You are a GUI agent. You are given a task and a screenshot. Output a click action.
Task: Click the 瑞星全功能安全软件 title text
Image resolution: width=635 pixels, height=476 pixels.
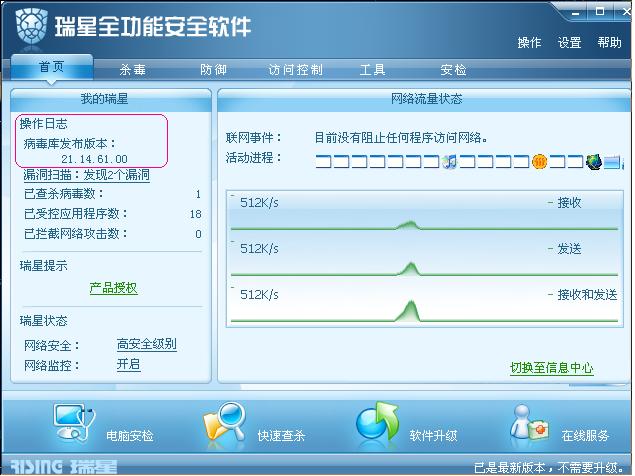[x=153, y=28]
